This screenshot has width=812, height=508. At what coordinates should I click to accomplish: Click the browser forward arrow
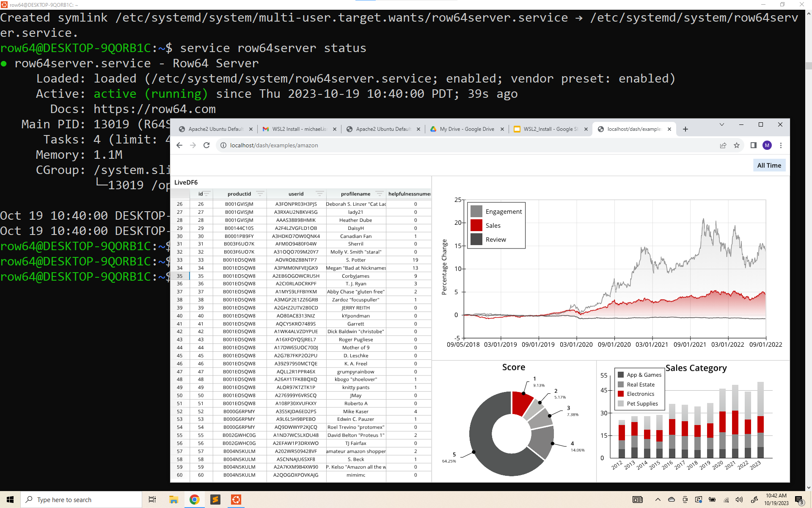193,145
